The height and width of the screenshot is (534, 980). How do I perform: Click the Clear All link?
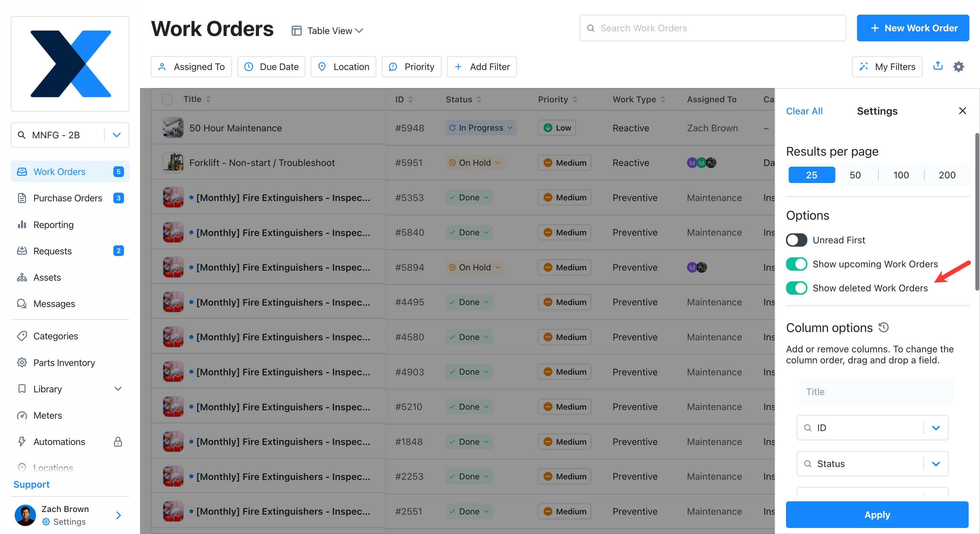[804, 111]
